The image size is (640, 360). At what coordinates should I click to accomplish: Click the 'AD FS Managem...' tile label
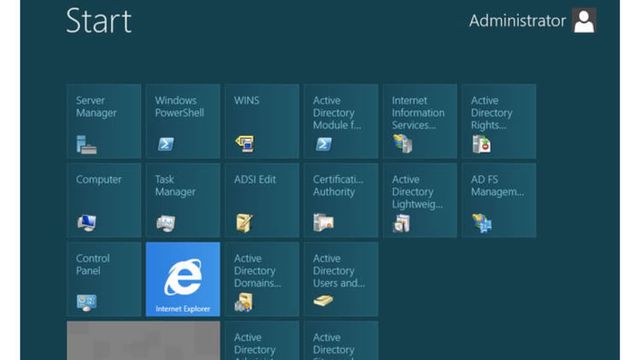tap(498, 186)
